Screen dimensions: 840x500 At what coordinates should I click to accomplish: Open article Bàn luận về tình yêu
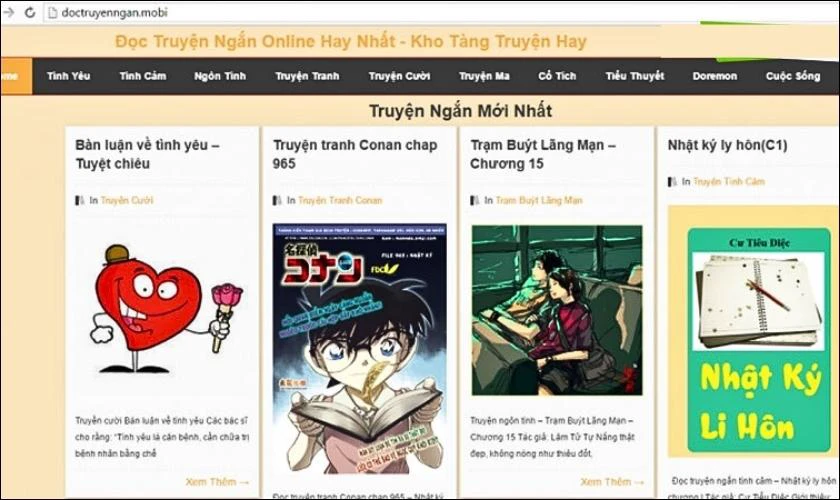coord(147,154)
